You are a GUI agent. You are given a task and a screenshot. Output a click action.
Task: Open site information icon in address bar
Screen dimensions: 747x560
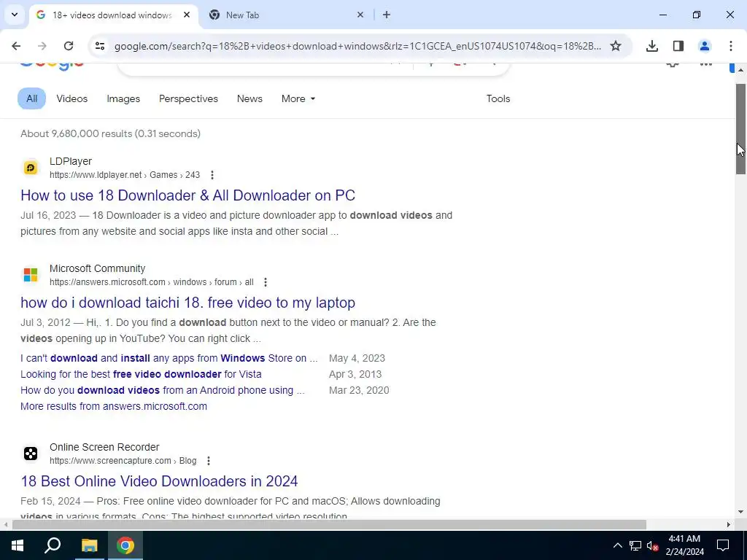(99, 46)
